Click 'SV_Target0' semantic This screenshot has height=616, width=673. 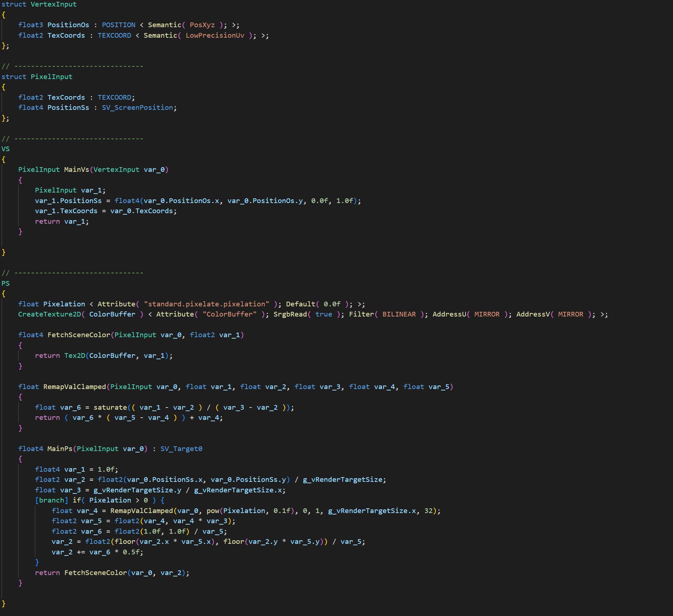(x=181, y=449)
